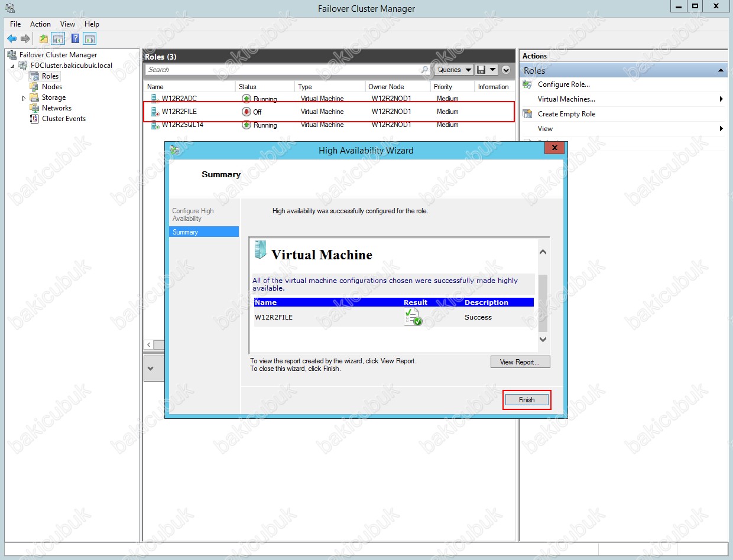Open the Queries dropdown
This screenshot has height=560, width=733.
tap(454, 70)
